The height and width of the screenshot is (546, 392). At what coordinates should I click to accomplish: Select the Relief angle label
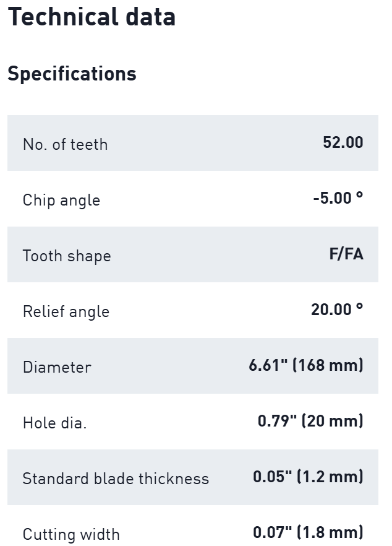66,311
